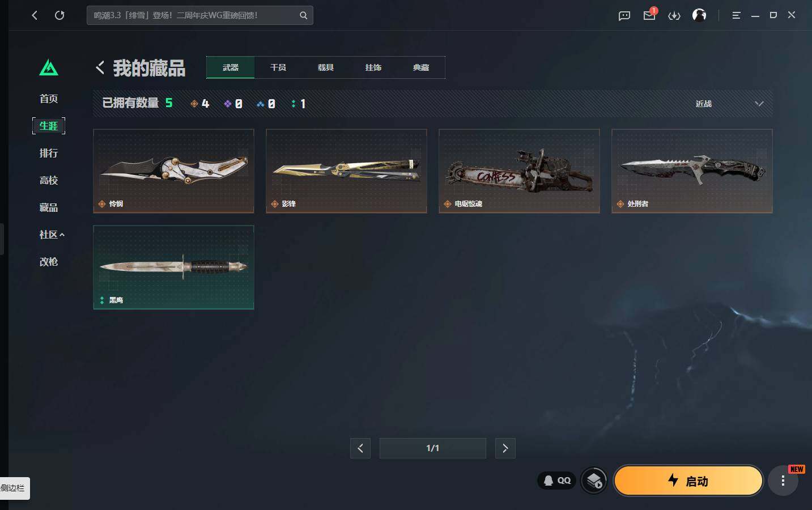The height and width of the screenshot is (510, 812).
Task: Click the purple rarity count 0
Action: pyautogui.click(x=233, y=104)
